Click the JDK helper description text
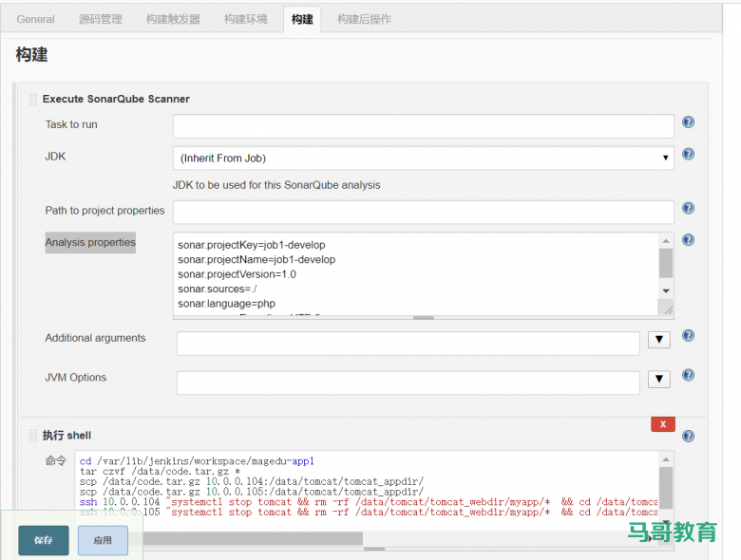 tap(276, 185)
